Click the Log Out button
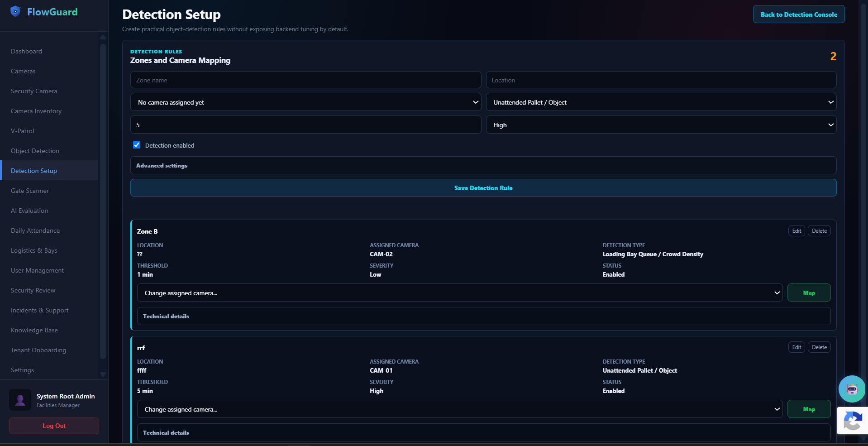The image size is (868, 446). 54,426
